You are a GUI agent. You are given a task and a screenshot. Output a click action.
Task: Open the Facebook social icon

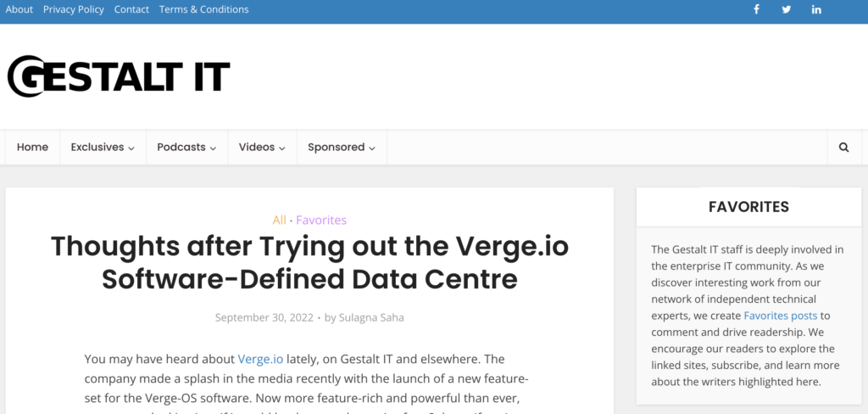pos(756,9)
